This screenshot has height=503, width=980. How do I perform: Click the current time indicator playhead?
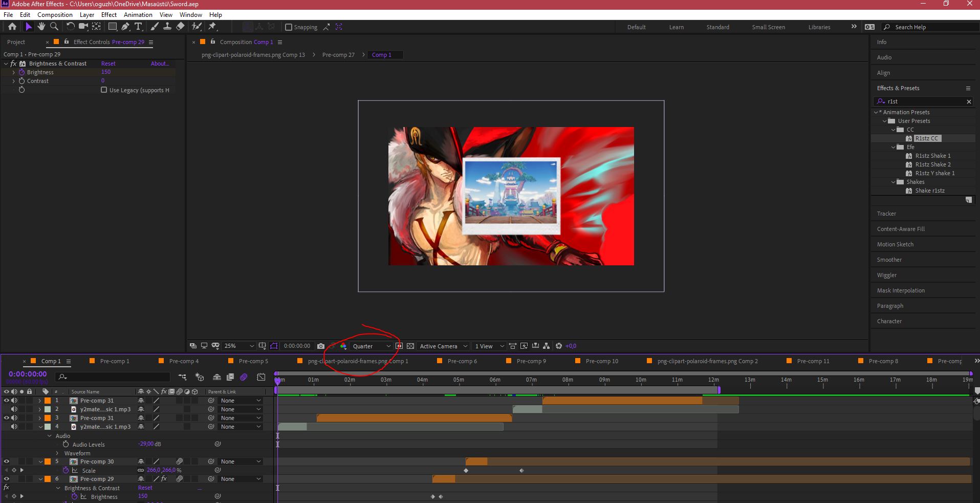[x=277, y=381]
